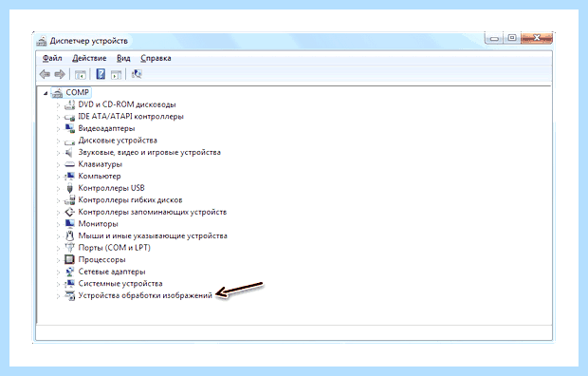The width and height of the screenshot is (588, 376).
Task: Select Мыши и иные указывающие устройства
Action: coord(153,235)
